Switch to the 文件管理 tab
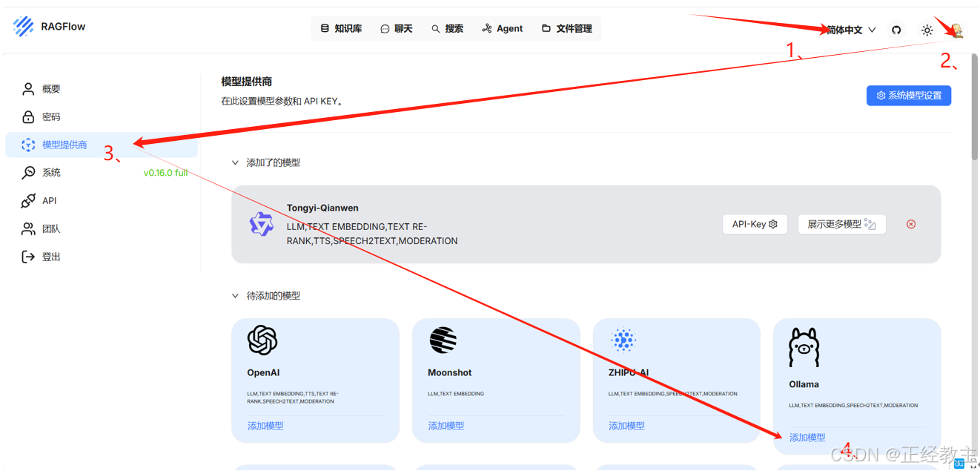This screenshot has height=471, width=980. click(567, 28)
